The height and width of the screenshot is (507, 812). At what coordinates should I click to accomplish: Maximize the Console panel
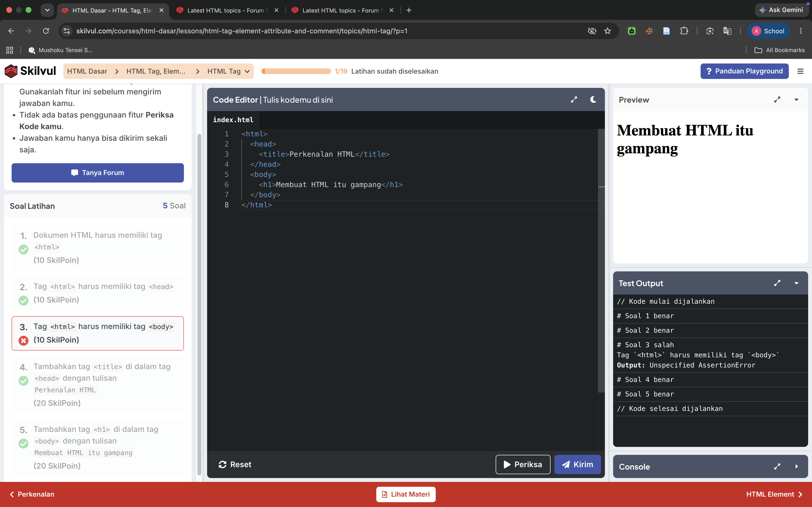coord(777,466)
